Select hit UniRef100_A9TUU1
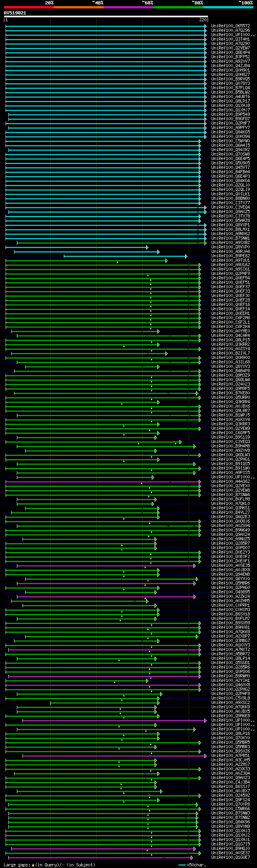Image resolution: width=257 pixels, height=868 pixels. (x=230, y=261)
